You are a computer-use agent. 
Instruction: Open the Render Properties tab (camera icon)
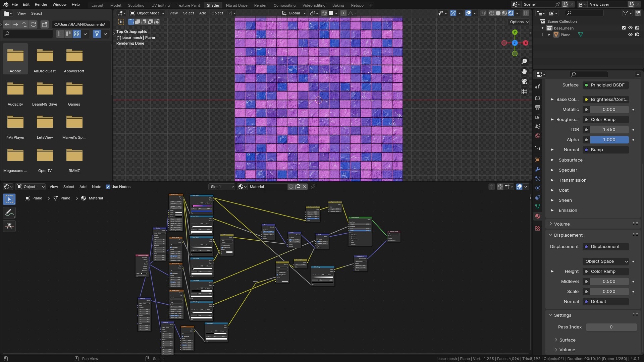538,98
